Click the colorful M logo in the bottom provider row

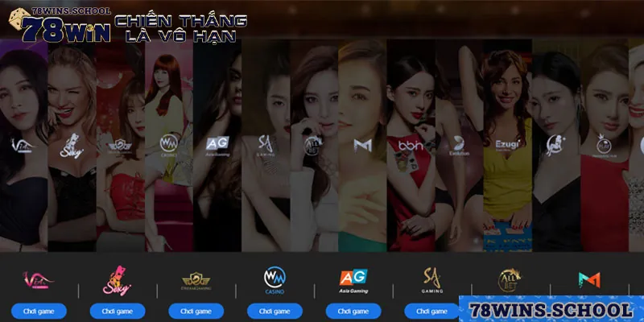click(x=589, y=279)
